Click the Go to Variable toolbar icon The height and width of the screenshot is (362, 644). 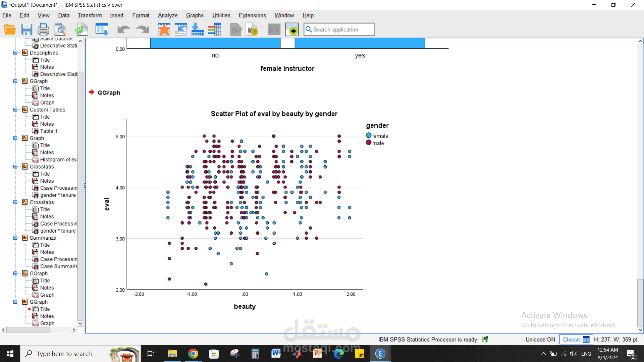click(x=198, y=29)
